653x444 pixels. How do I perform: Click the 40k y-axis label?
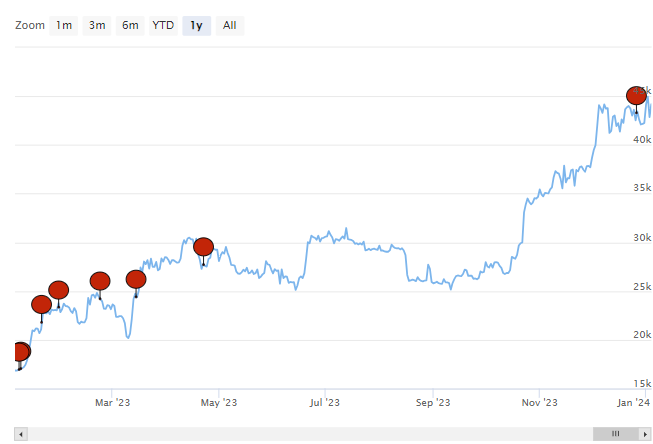642,140
